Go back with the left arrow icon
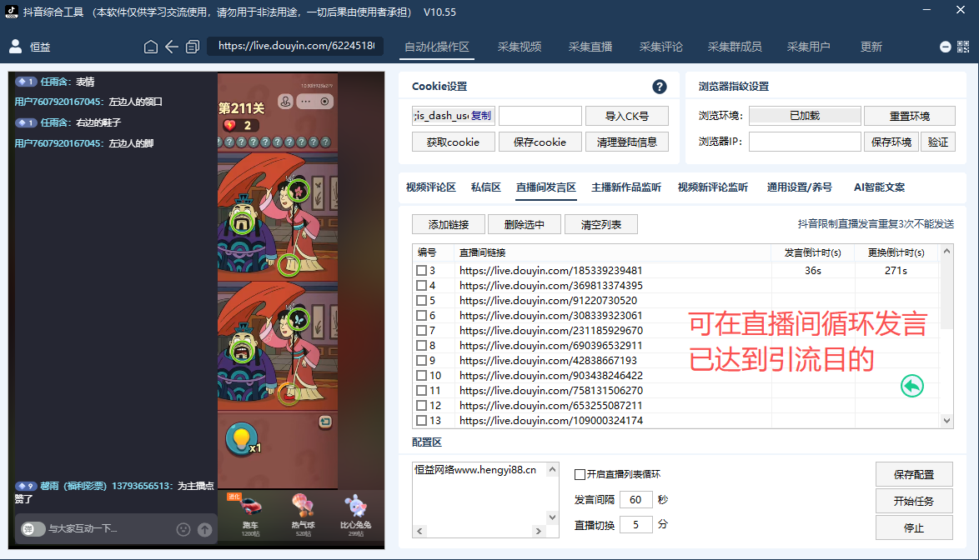979x560 pixels. (x=172, y=47)
